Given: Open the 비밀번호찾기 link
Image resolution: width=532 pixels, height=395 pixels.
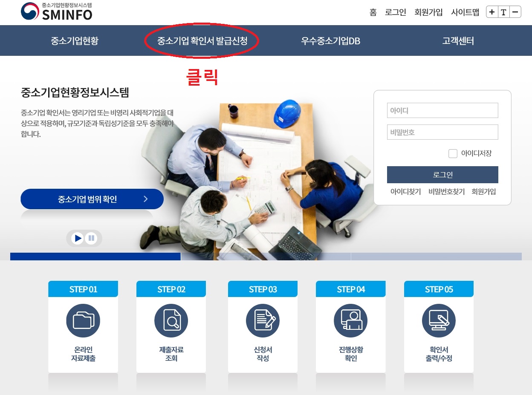Looking at the screenshot, I should click(x=446, y=192).
